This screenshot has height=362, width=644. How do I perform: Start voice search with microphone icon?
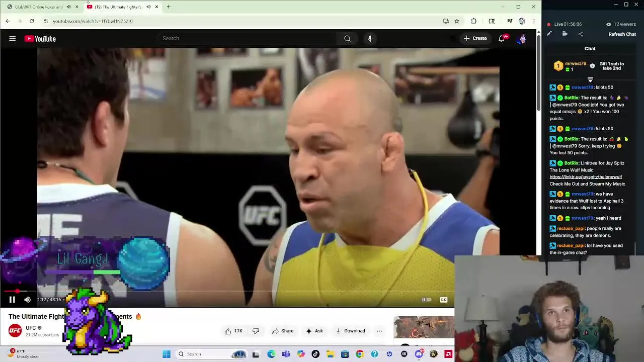coord(370,38)
